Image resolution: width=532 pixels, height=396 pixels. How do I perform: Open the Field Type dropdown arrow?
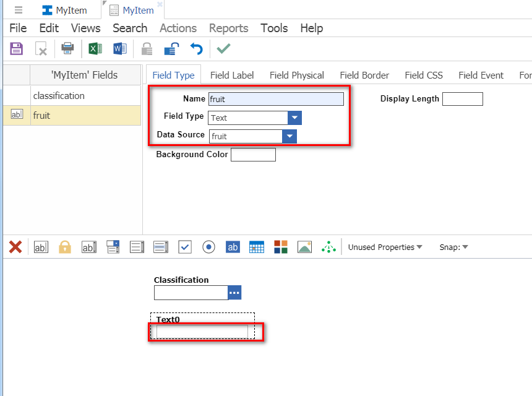tap(294, 118)
